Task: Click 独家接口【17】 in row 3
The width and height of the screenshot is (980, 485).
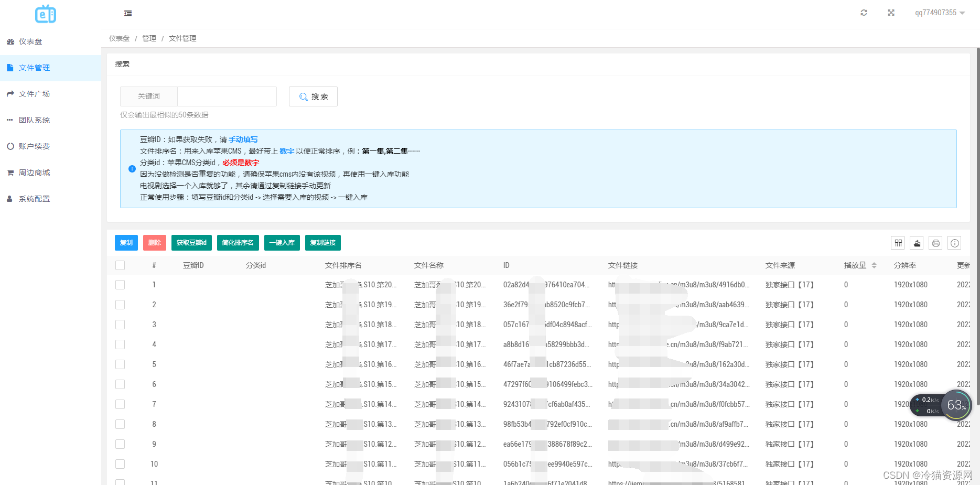Action: 790,325
